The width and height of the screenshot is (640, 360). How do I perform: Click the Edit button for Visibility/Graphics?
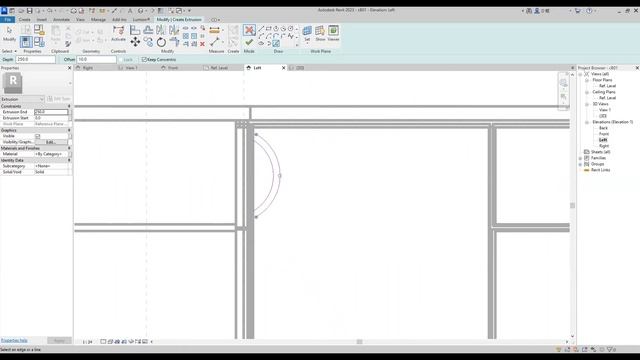click(x=51, y=142)
